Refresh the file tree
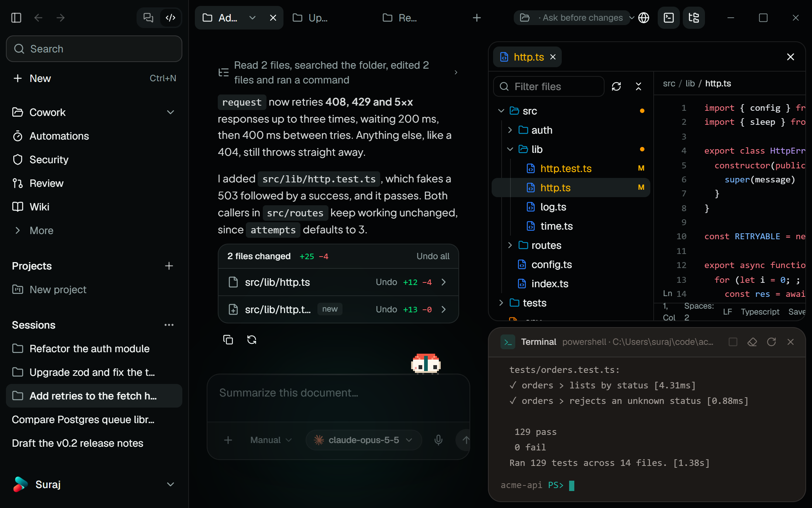 point(616,86)
